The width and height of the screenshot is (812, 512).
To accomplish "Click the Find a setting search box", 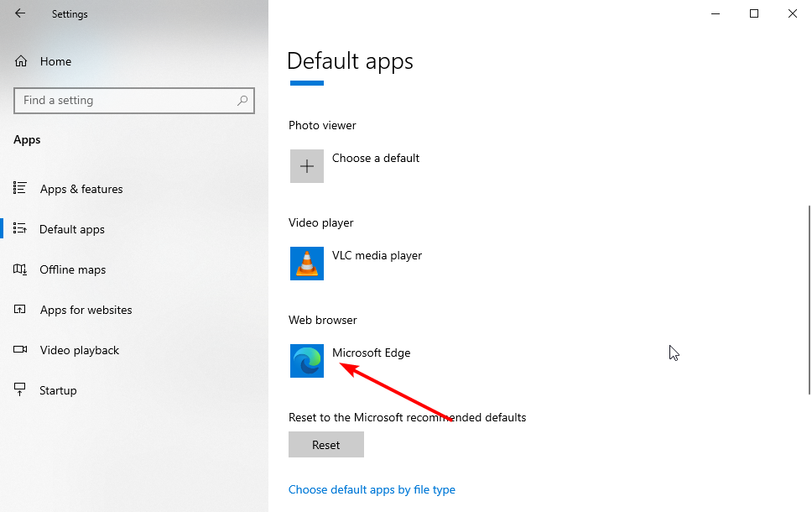I will pos(134,101).
